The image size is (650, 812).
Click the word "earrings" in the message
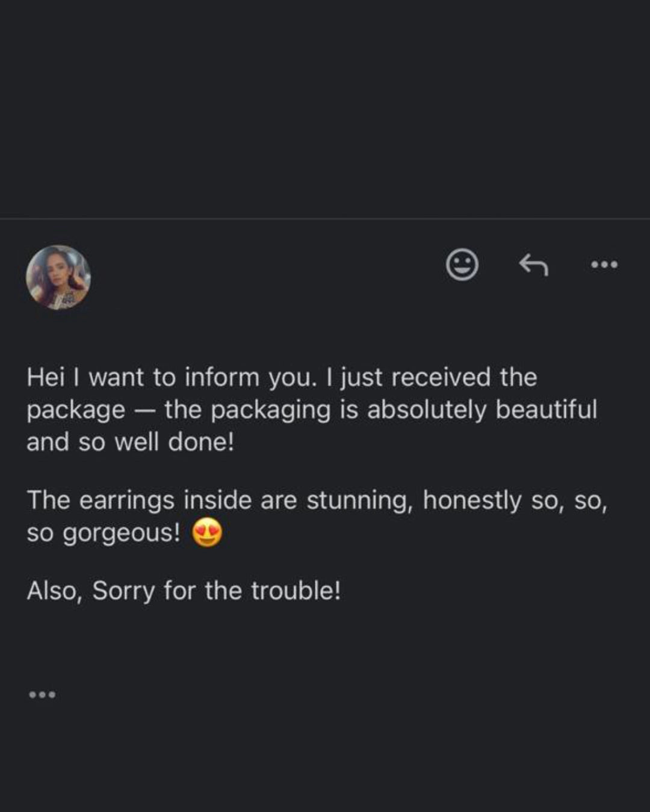coord(126,500)
